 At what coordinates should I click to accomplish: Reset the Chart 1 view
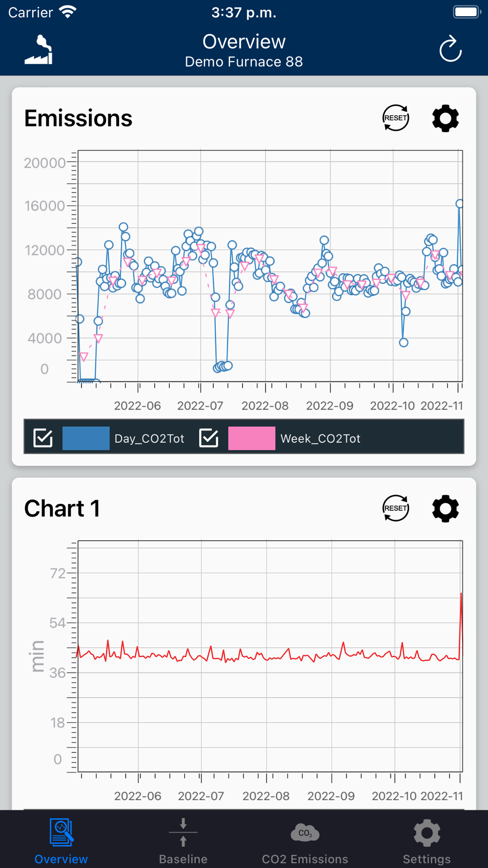click(x=395, y=508)
